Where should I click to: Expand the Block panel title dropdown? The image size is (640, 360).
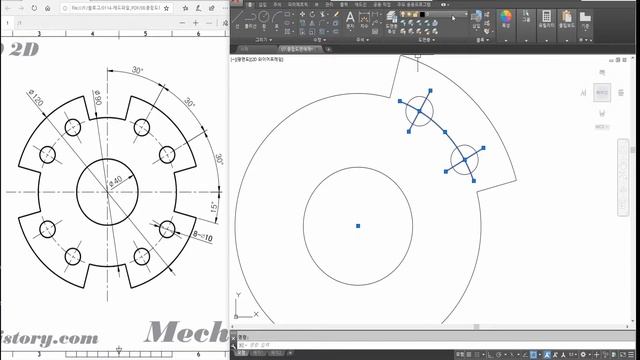click(482, 40)
